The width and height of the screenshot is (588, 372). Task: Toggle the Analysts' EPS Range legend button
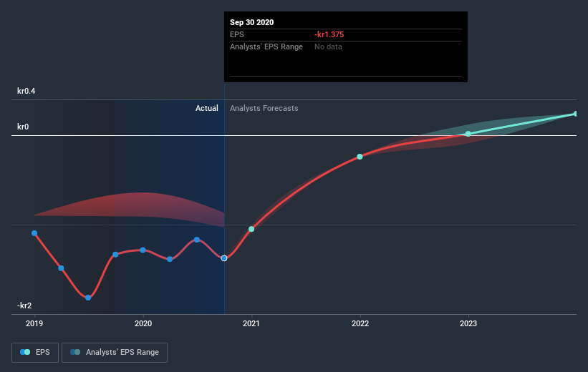click(x=115, y=352)
